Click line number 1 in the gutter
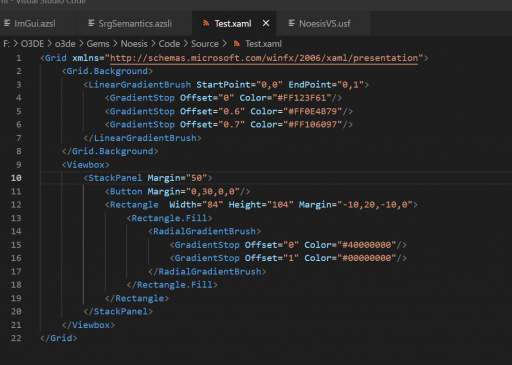 (19, 58)
